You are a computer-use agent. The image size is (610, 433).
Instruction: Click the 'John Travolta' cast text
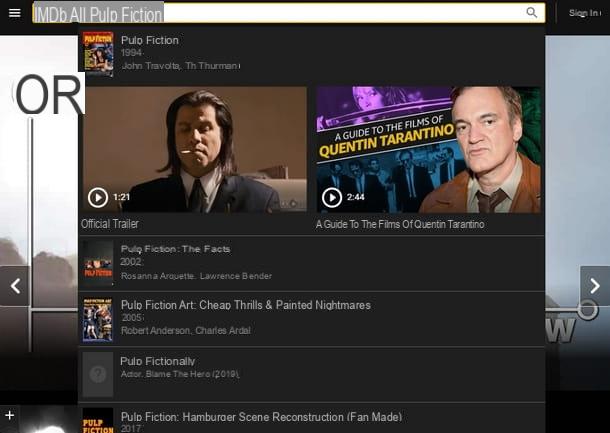[151, 66]
